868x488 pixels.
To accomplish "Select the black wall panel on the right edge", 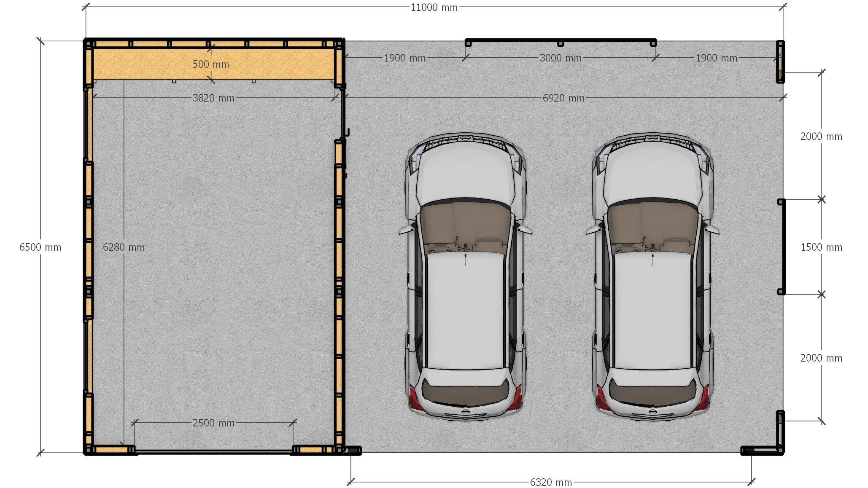I will [x=784, y=247].
